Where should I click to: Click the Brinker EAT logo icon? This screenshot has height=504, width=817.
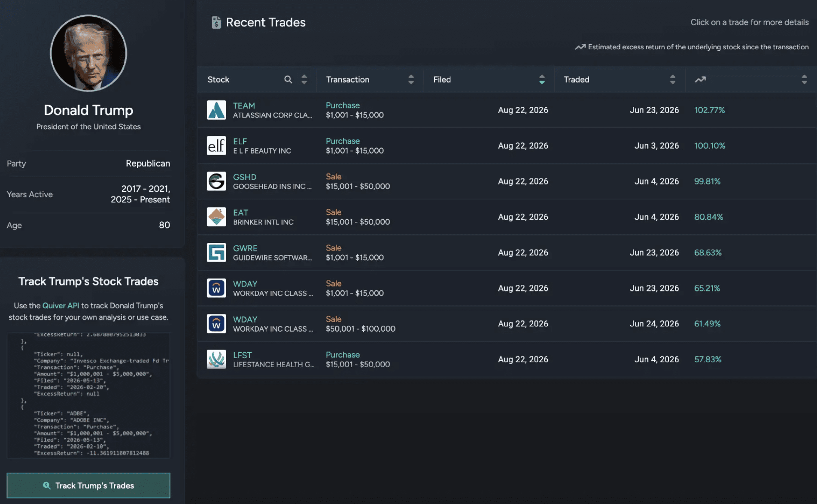216,217
